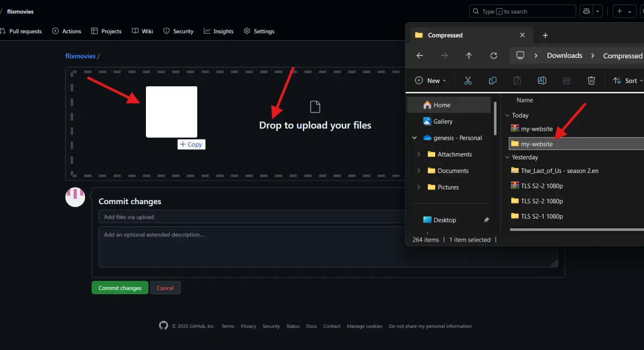Collapse the genesis - Personal OneDrive node
The image size is (644, 350).
[x=414, y=138]
